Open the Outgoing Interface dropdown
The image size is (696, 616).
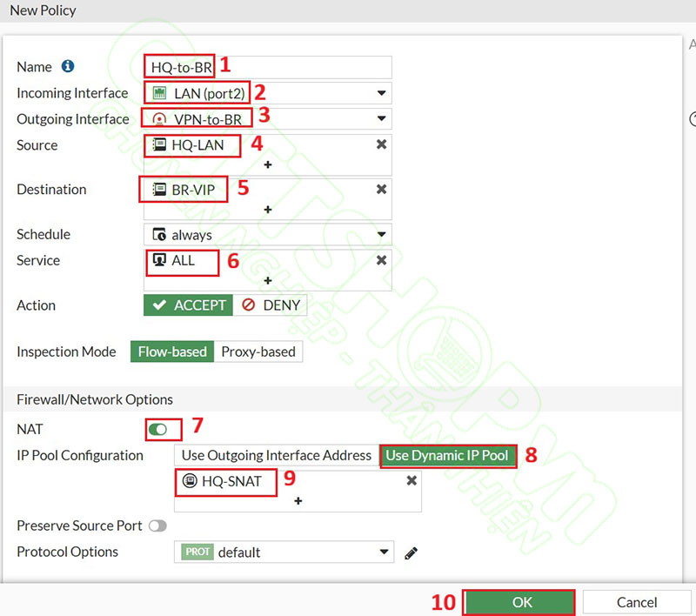[381, 119]
